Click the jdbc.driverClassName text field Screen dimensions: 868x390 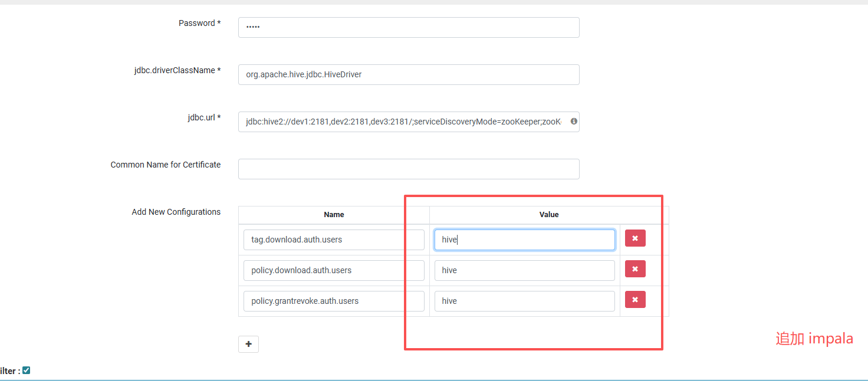[x=408, y=74]
